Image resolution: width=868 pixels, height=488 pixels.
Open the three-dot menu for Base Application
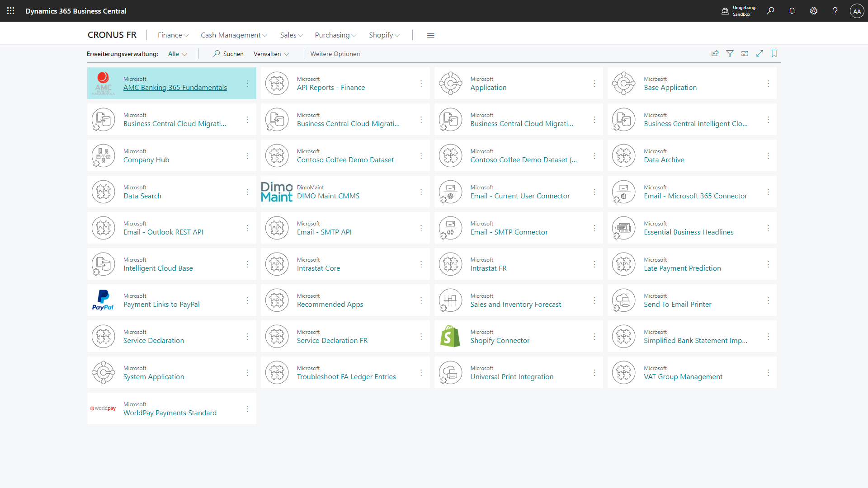coord(768,84)
